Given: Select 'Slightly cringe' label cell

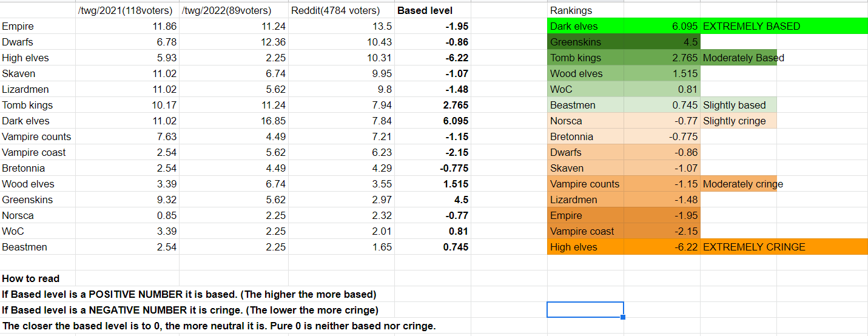Looking at the screenshot, I should tap(738, 121).
